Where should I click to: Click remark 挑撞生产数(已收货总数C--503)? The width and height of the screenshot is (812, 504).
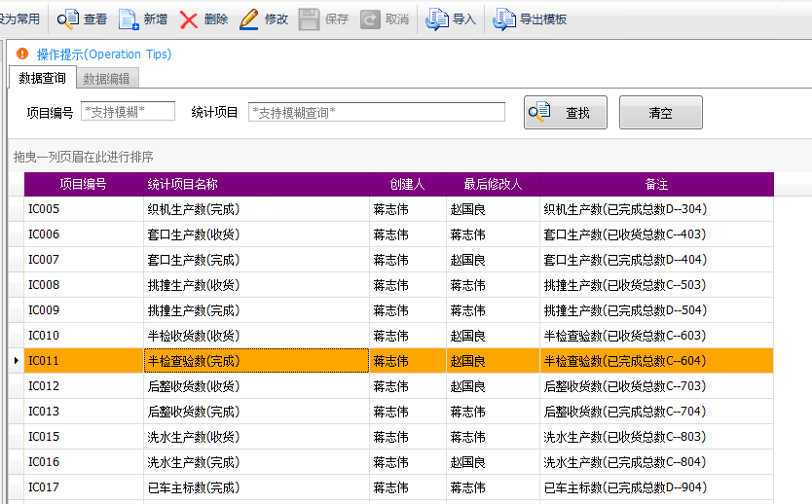click(656, 285)
